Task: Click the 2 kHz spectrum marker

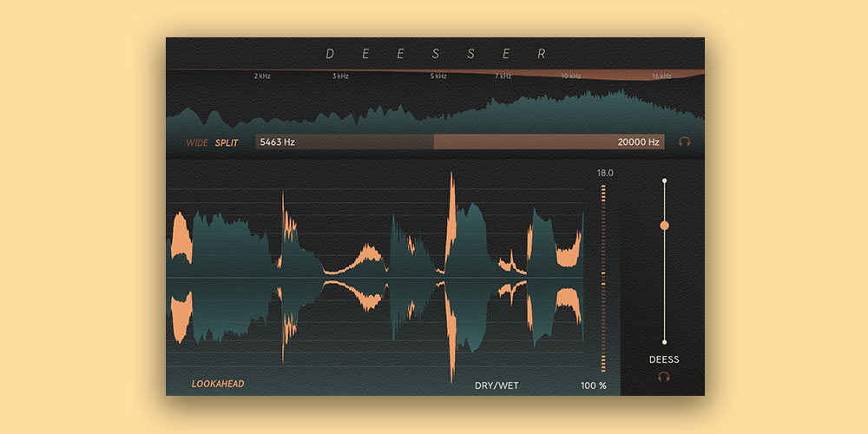Action: [262, 76]
